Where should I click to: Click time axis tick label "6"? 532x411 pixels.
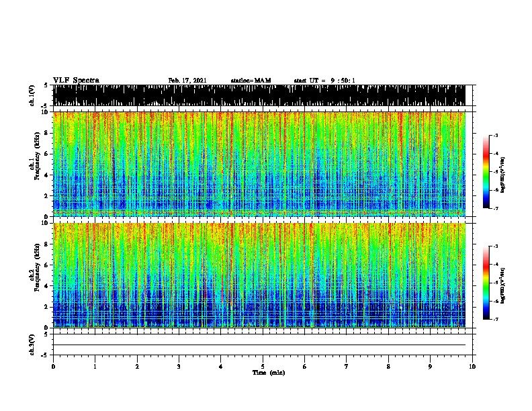click(x=304, y=367)
